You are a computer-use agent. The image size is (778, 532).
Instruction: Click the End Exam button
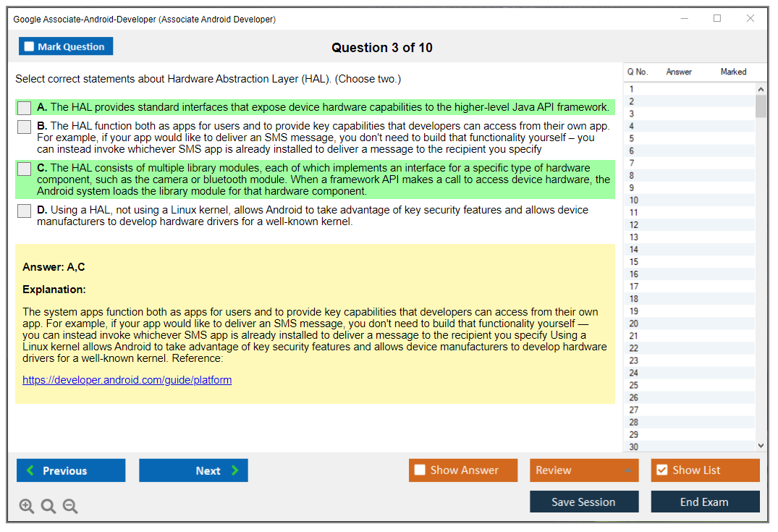click(705, 502)
